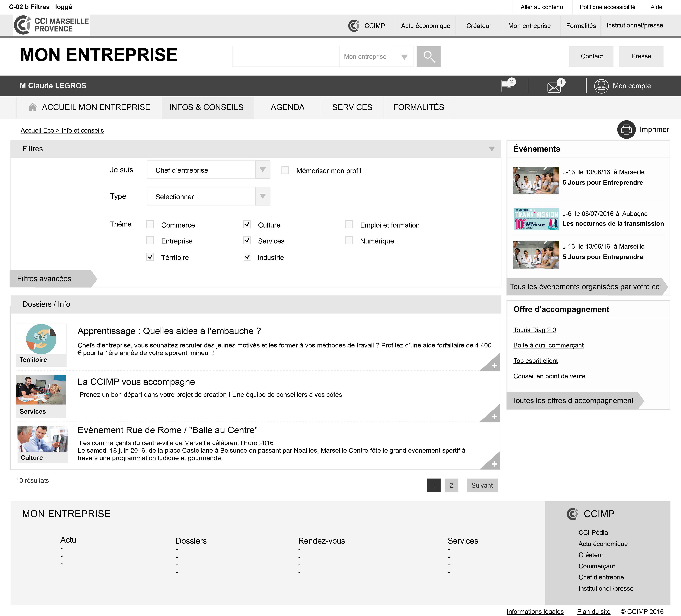This screenshot has height=616, width=681.
Task: Open CCI-Pédia in the footer list
Action: (x=593, y=533)
